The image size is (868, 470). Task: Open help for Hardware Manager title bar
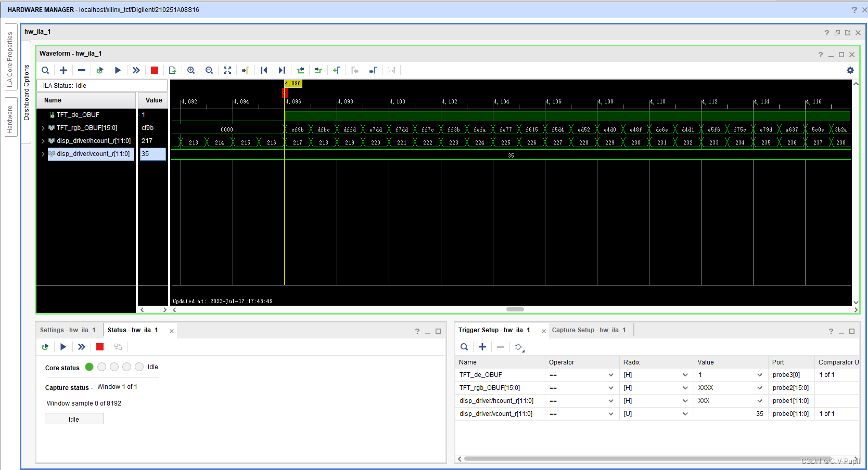coord(854,10)
